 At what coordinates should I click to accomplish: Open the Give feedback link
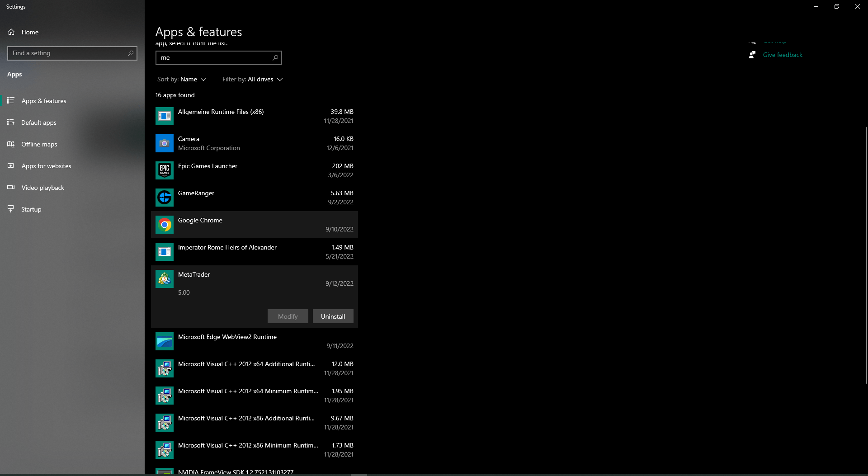point(783,55)
